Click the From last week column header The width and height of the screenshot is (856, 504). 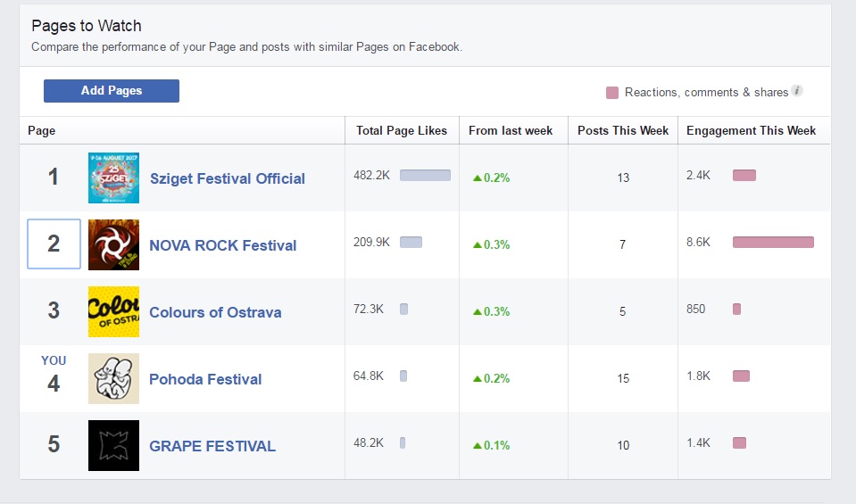click(511, 131)
